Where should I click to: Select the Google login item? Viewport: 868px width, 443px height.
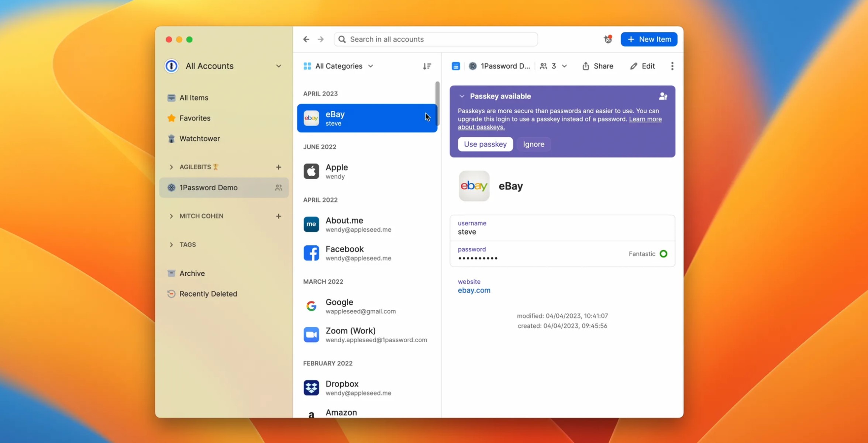[367, 306]
